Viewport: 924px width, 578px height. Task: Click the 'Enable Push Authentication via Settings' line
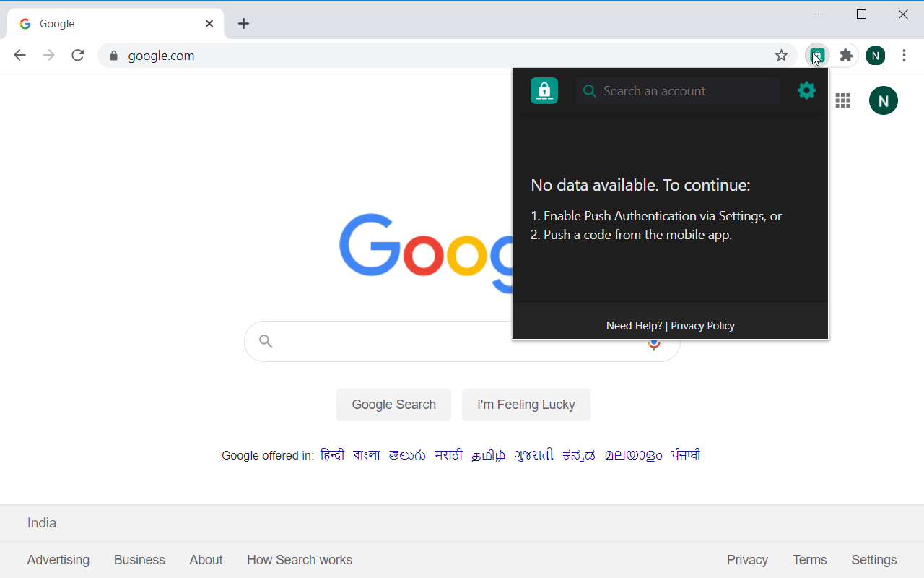(x=656, y=216)
